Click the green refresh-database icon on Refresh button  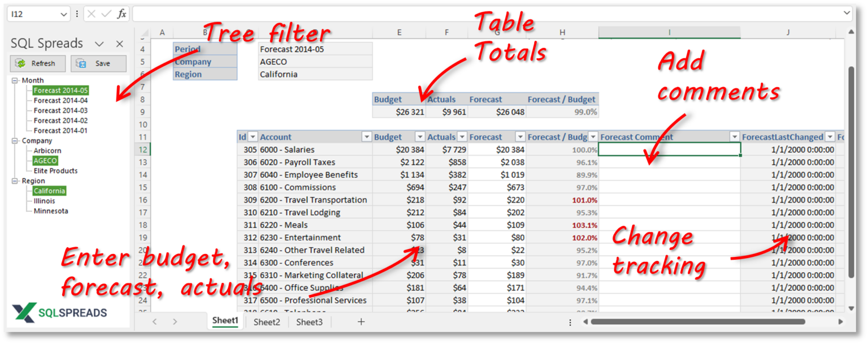(x=21, y=63)
